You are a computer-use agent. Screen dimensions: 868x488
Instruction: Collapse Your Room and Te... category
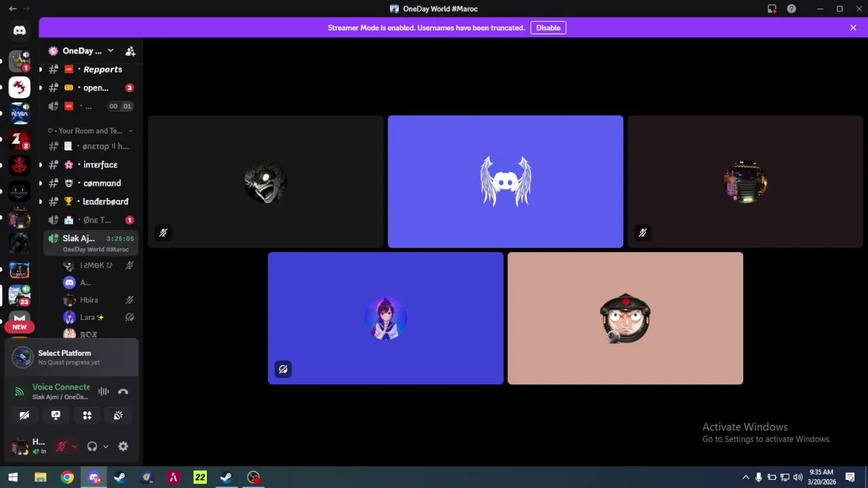(x=90, y=131)
